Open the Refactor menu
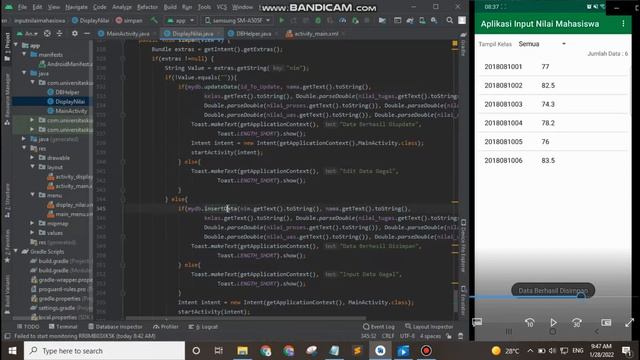The image size is (640, 360). coord(147,7)
